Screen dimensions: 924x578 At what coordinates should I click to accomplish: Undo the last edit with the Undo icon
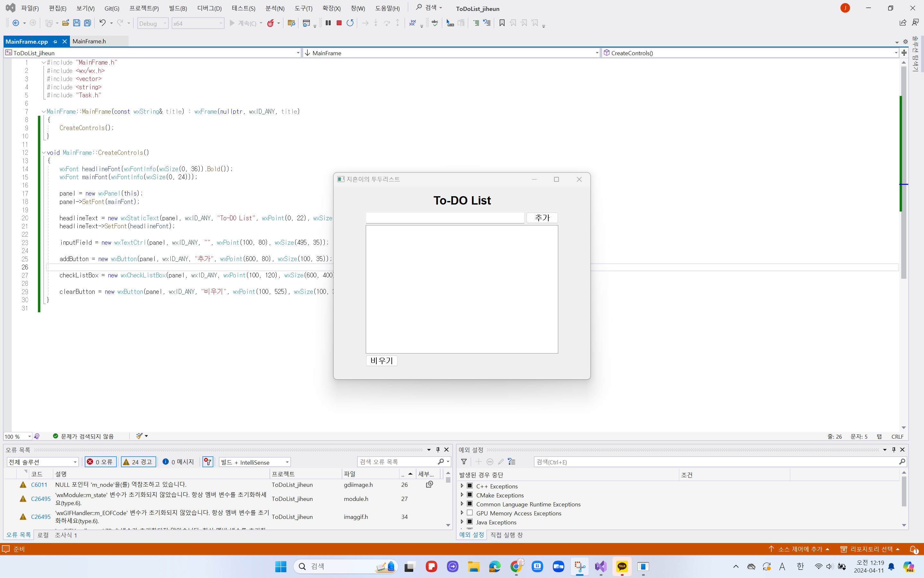click(x=102, y=23)
